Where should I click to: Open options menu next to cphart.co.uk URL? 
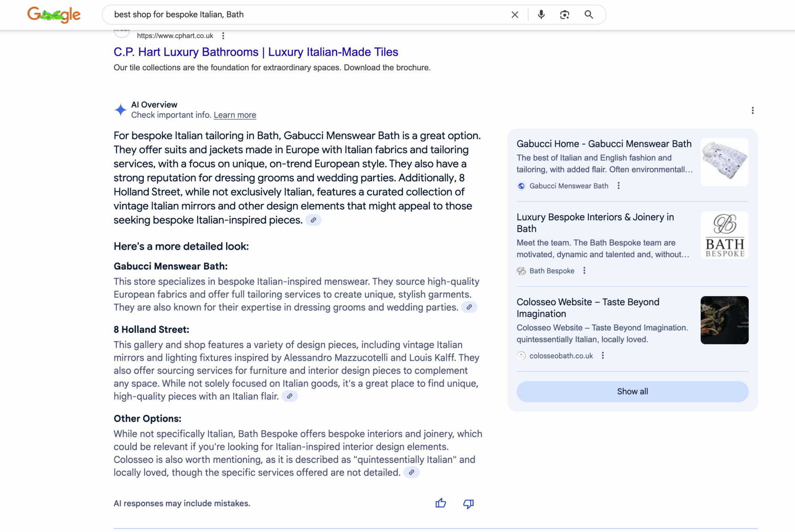[x=223, y=36]
